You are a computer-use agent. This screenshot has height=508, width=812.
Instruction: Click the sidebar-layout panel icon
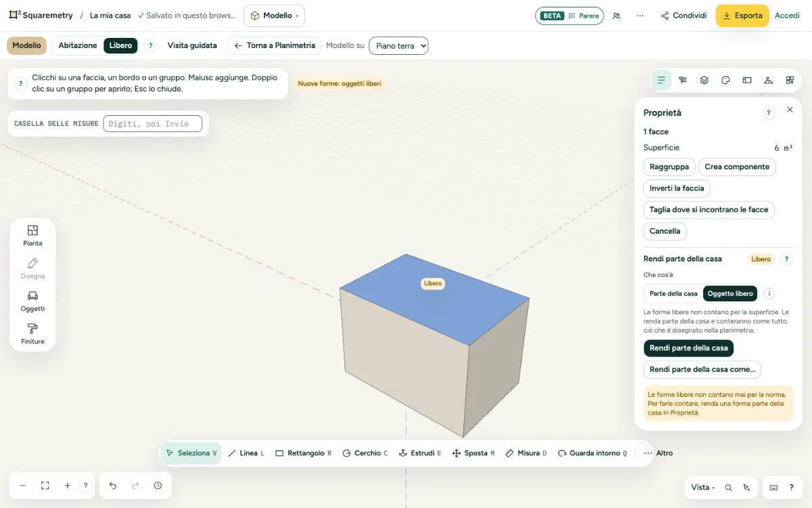coord(747,80)
